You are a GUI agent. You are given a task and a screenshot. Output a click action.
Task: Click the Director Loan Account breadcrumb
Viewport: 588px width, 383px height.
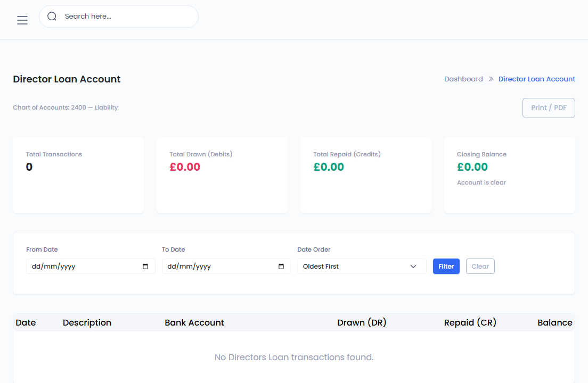[536, 79]
